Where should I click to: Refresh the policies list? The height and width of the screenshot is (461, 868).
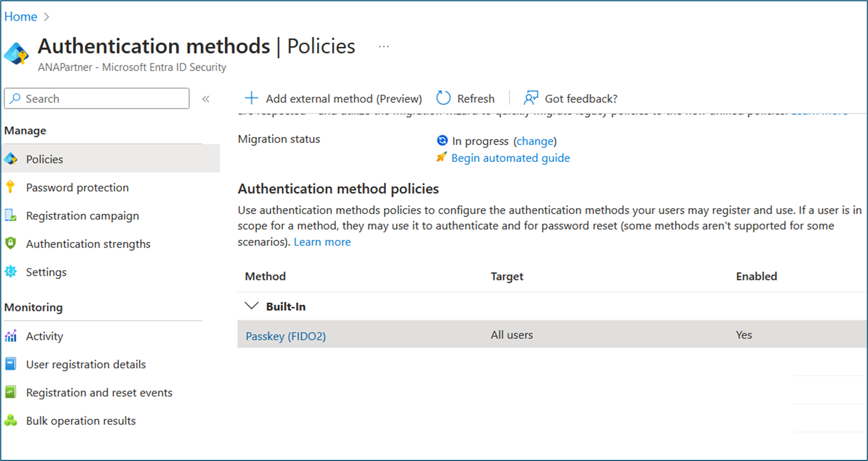tap(466, 99)
